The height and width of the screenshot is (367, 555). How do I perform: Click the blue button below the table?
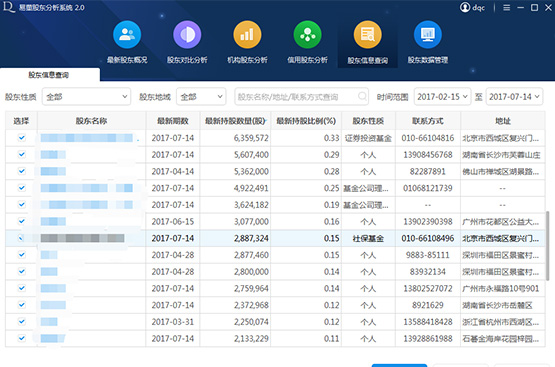click(399, 365)
